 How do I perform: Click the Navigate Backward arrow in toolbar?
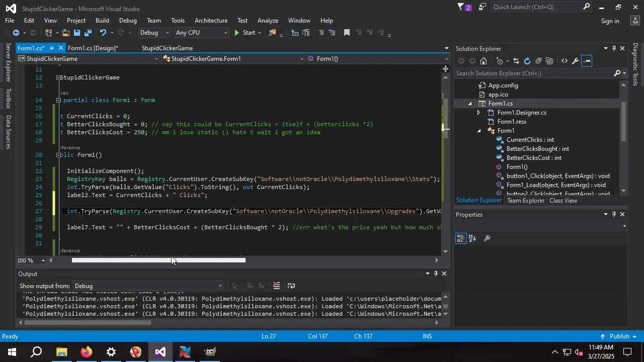click(16, 33)
